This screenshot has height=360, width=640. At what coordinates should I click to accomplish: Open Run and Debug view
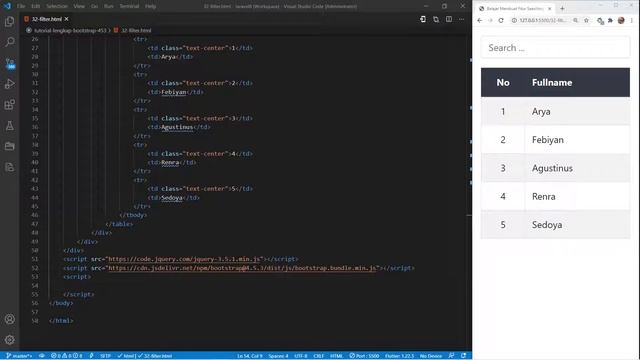pos(9,84)
